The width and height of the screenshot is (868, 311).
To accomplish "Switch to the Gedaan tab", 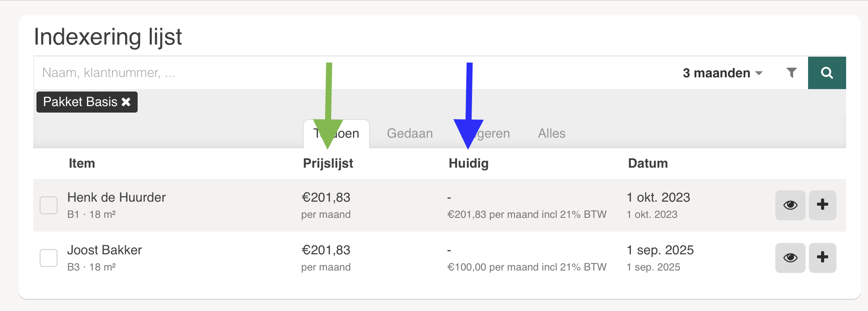I will 410,134.
